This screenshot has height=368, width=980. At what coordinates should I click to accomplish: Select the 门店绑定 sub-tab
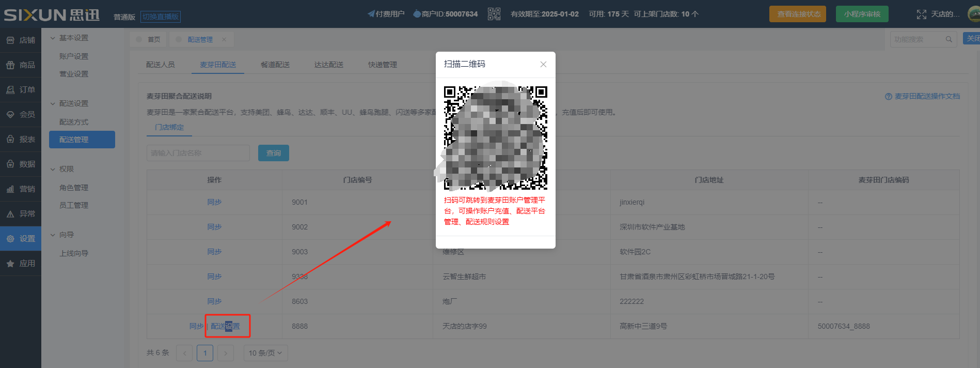point(169,127)
